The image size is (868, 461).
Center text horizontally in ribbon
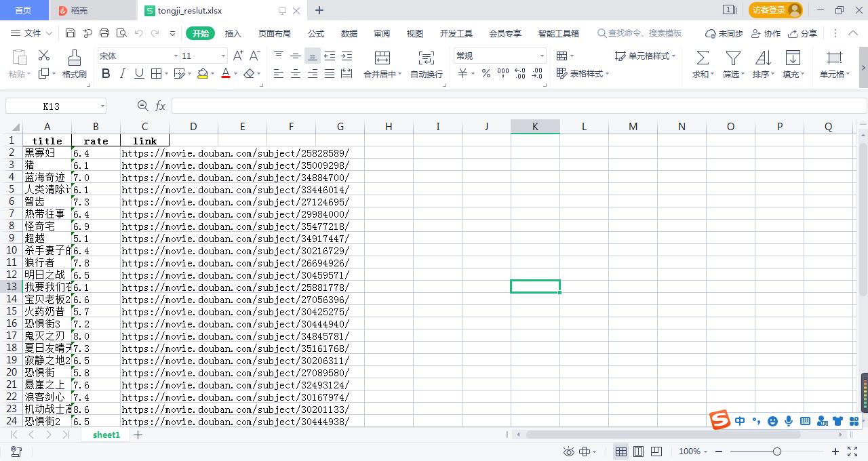pos(296,73)
